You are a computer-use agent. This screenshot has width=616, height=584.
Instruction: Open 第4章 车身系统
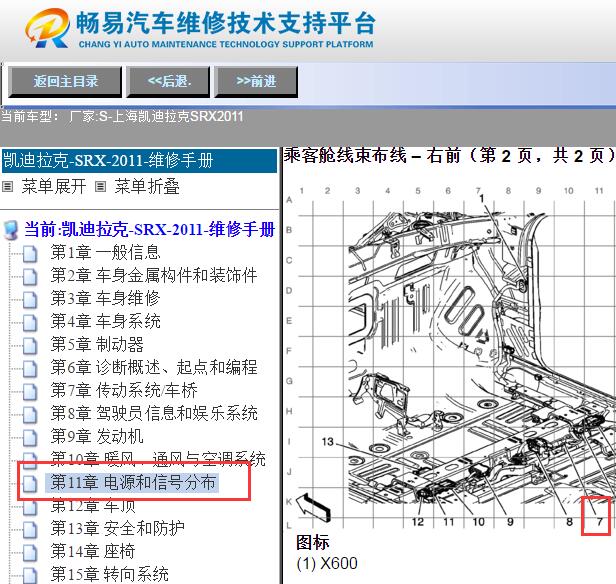click(x=105, y=321)
